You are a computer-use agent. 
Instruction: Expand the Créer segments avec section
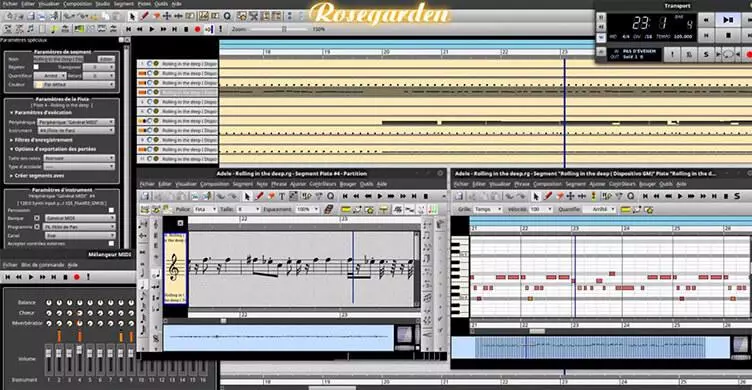[37, 176]
